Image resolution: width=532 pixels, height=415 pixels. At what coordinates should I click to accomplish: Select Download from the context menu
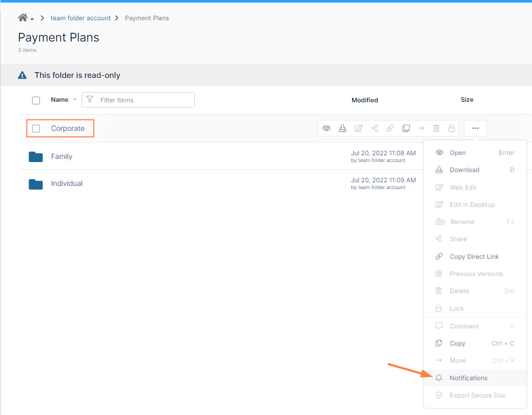click(464, 170)
